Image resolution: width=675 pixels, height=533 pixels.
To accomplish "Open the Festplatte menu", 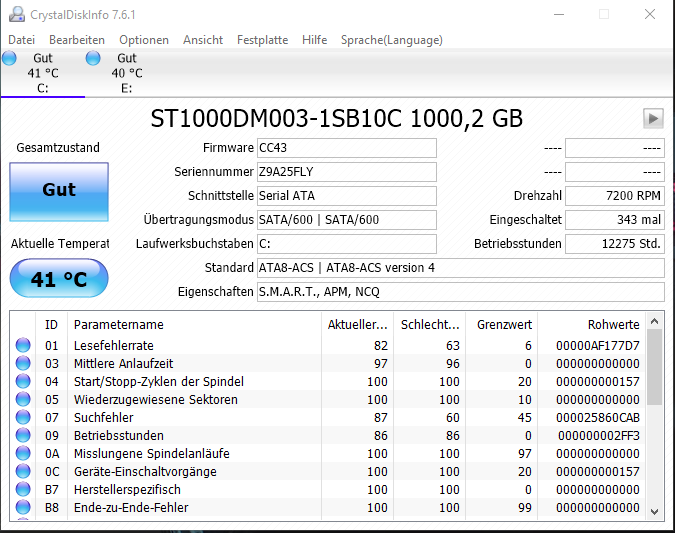I will 263,40.
